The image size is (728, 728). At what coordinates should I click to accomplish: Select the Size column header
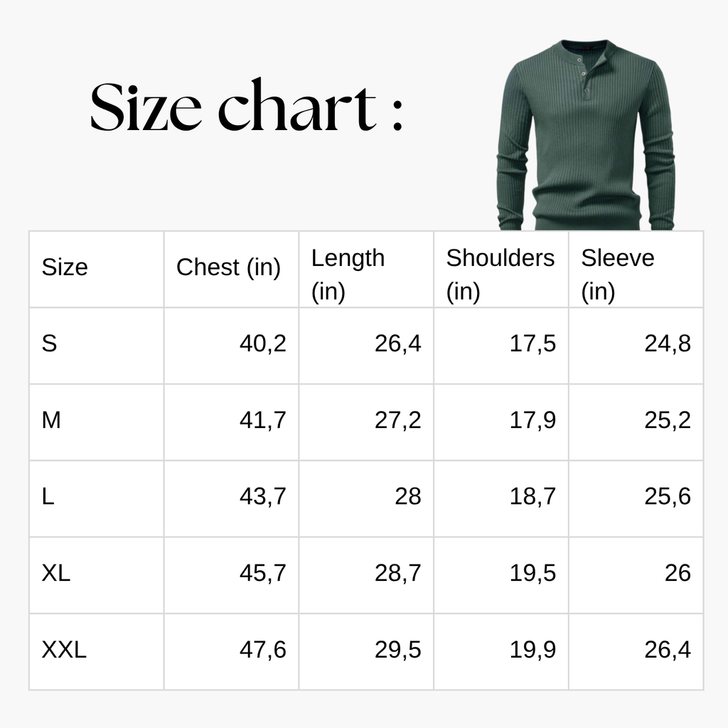[97, 269]
